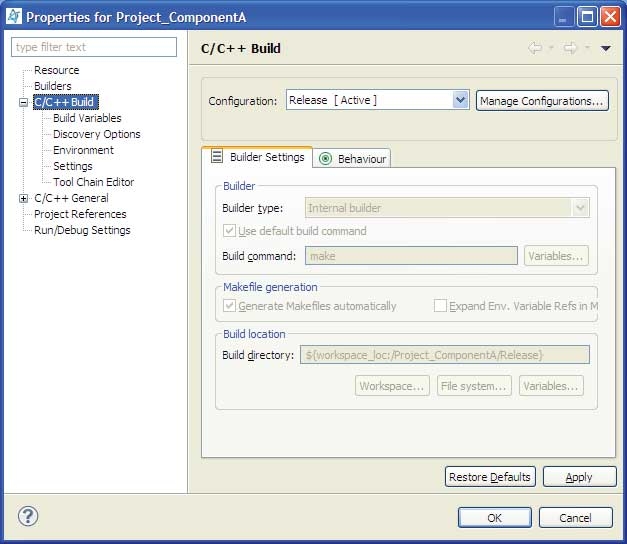Click the Apply button
627x544 pixels.
(x=578, y=477)
